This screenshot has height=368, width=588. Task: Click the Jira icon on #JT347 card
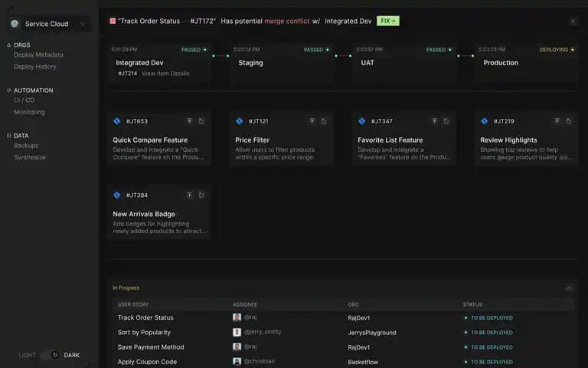pyautogui.click(x=362, y=121)
